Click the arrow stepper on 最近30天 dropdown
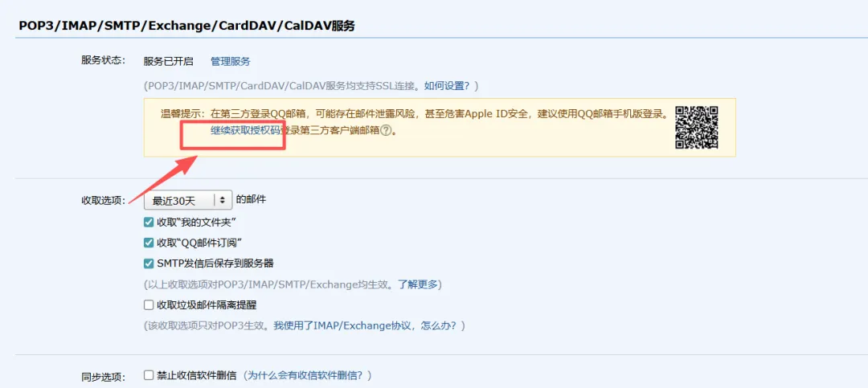Image resolution: width=868 pixels, height=388 pixels. [223, 200]
